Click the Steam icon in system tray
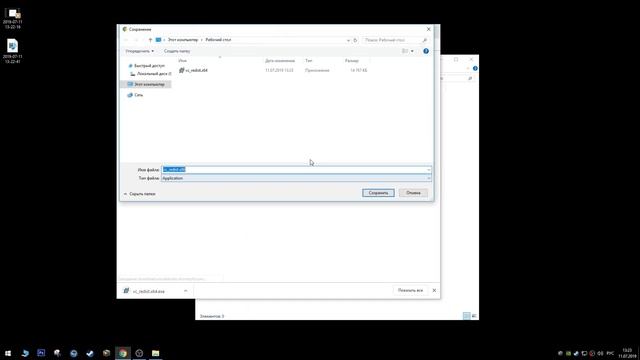Screen dimensions: 640x360 tap(576, 353)
